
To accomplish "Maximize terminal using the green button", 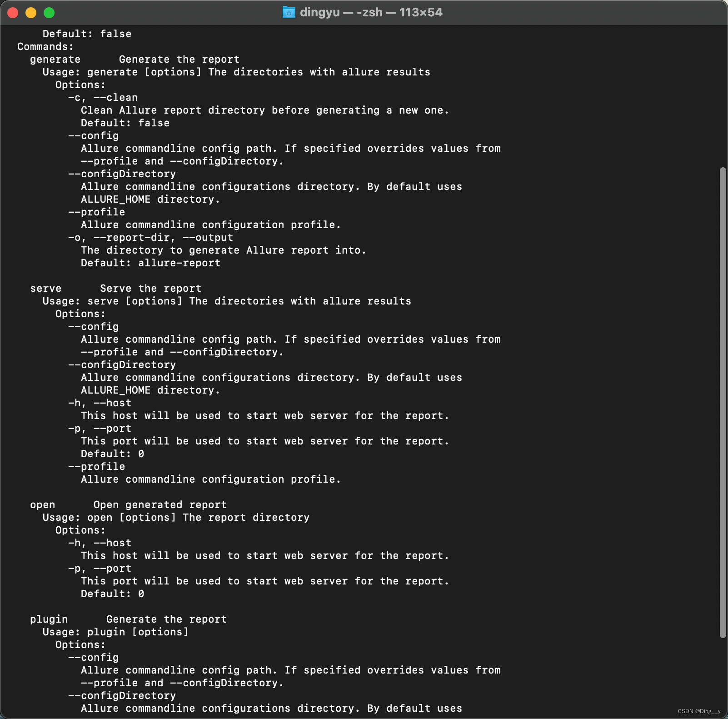I will click(x=49, y=13).
